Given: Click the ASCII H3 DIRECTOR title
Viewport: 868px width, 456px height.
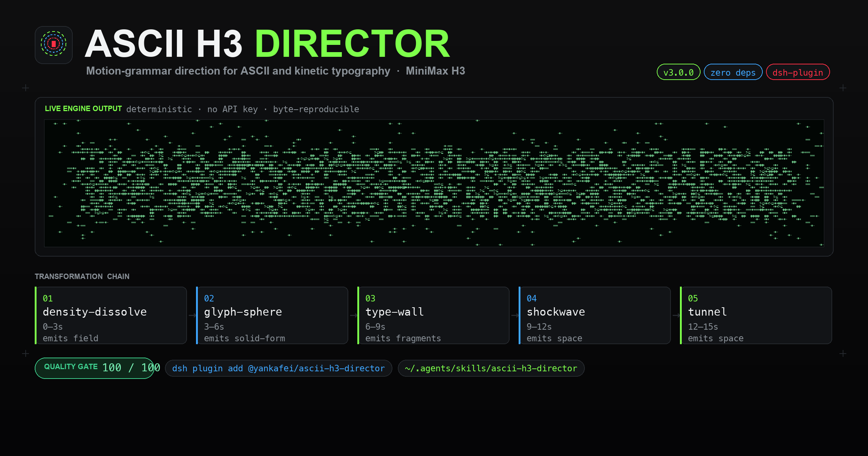Looking at the screenshot, I should pos(268,44).
